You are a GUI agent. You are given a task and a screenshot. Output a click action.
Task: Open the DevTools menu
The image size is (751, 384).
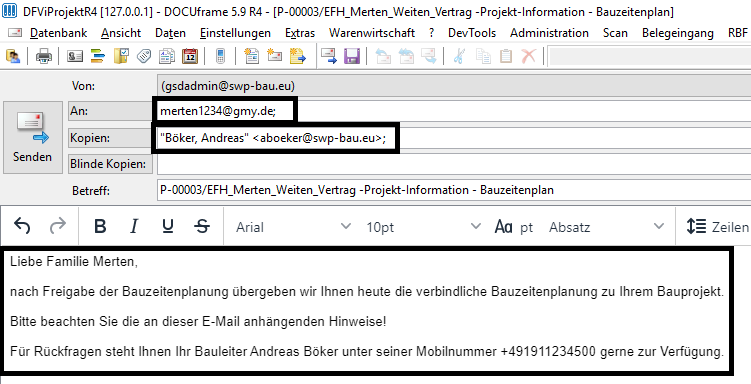tap(472, 33)
